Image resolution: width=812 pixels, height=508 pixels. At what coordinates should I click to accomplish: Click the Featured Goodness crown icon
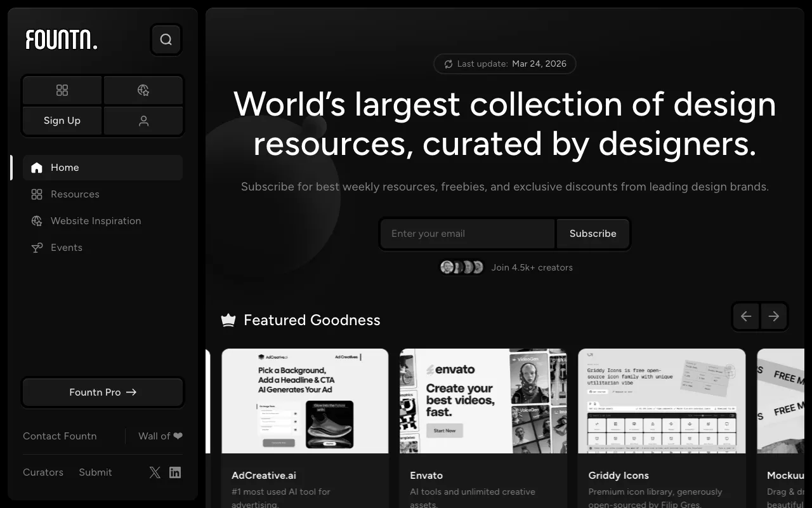(228, 320)
